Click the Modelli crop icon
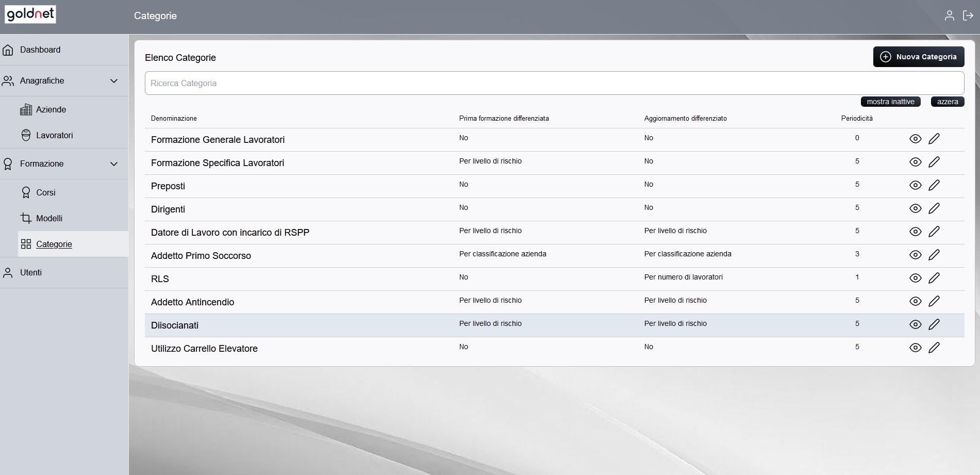The image size is (980, 475). point(26,218)
